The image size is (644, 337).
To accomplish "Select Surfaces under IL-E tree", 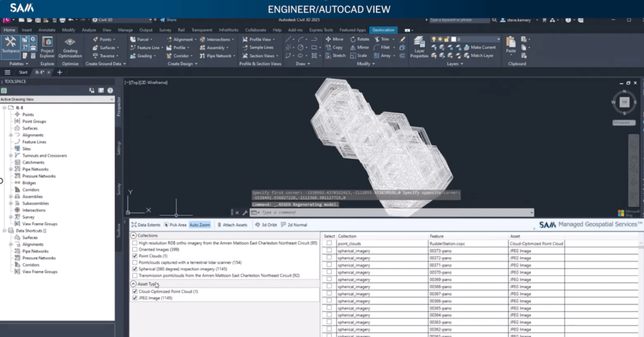I will [30, 128].
